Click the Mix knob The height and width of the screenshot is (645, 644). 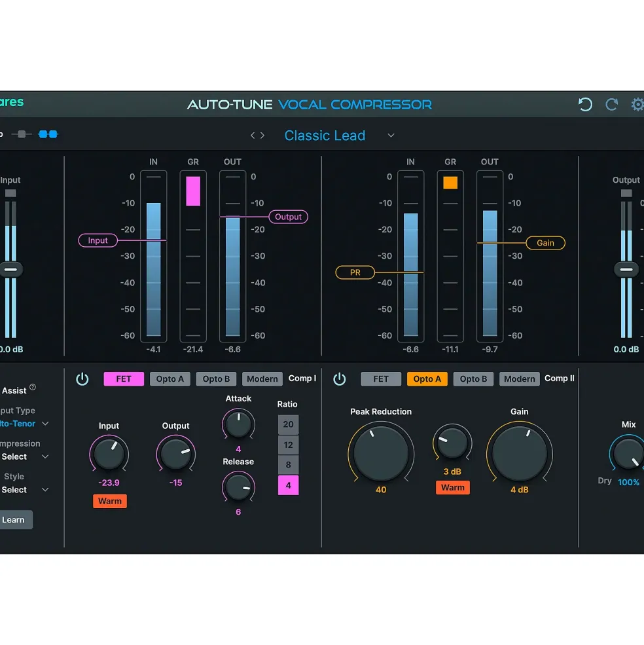[628, 454]
